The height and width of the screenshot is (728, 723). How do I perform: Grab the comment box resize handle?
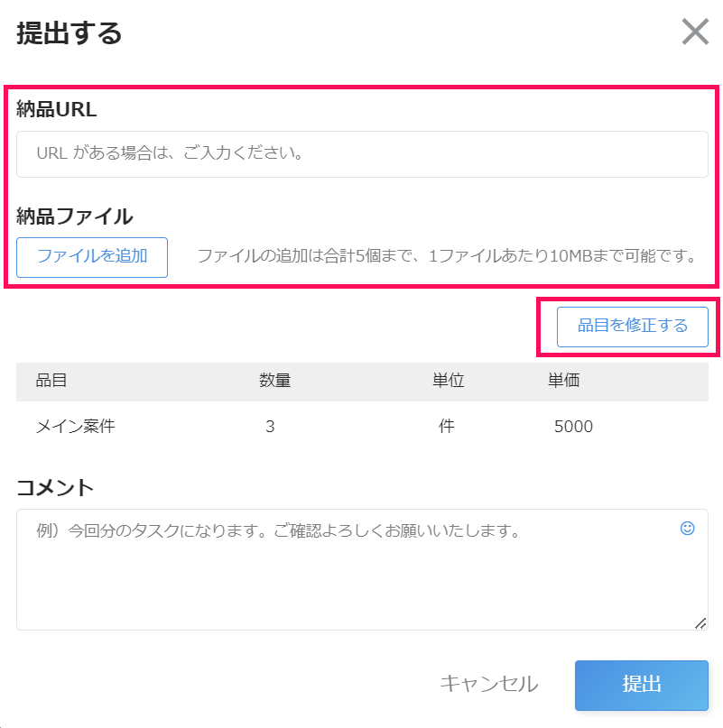point(700,623)
